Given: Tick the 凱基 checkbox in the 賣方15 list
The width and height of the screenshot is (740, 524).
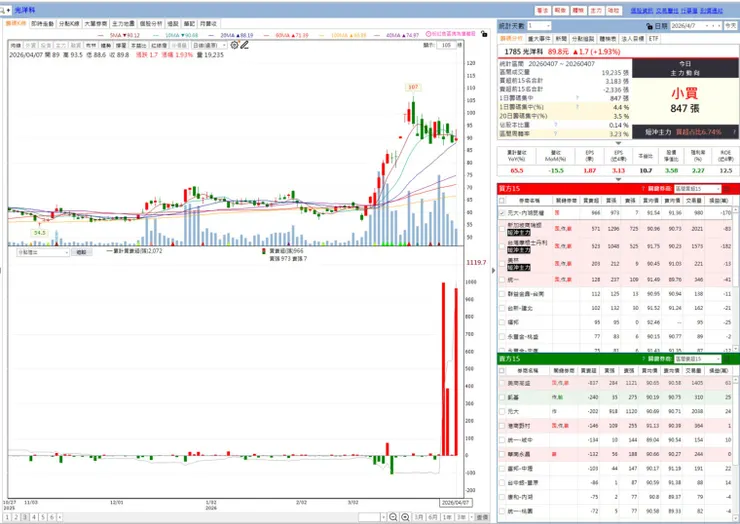Looking at the screenshot, I should (x=502, y=397).
